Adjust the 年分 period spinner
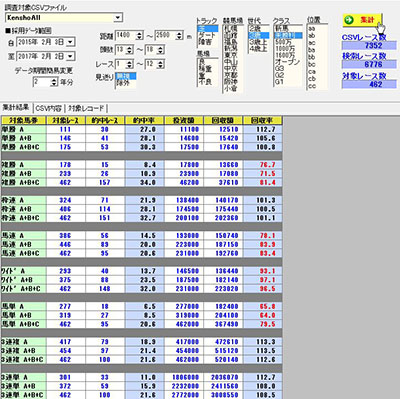 54,82
